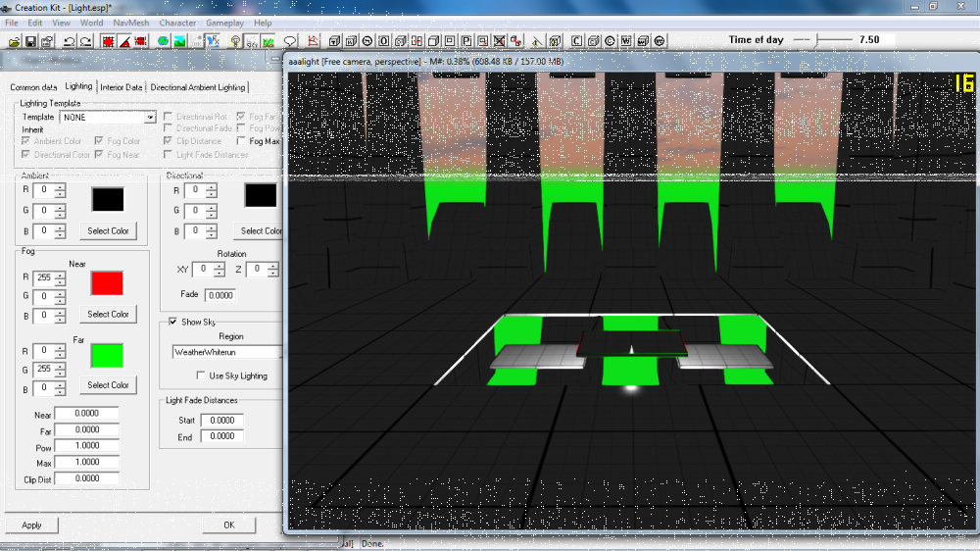Click the red Fog Near color swatch
Screen dimensions: 980x551
pos(108,283)
